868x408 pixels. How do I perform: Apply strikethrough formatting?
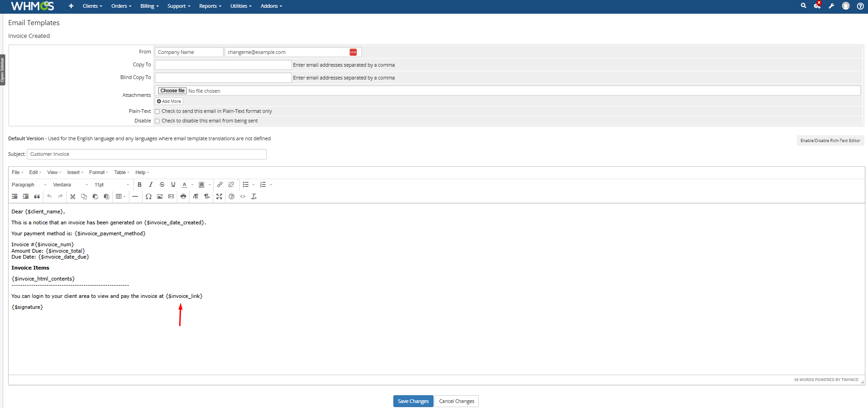tap(162, 185)
